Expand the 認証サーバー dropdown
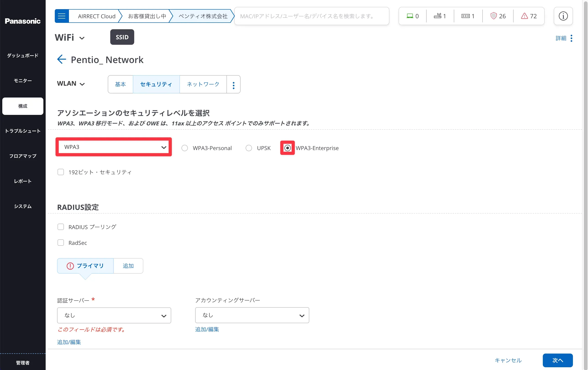The height and width of the screenshot is (370, 588). coord(114,315)
